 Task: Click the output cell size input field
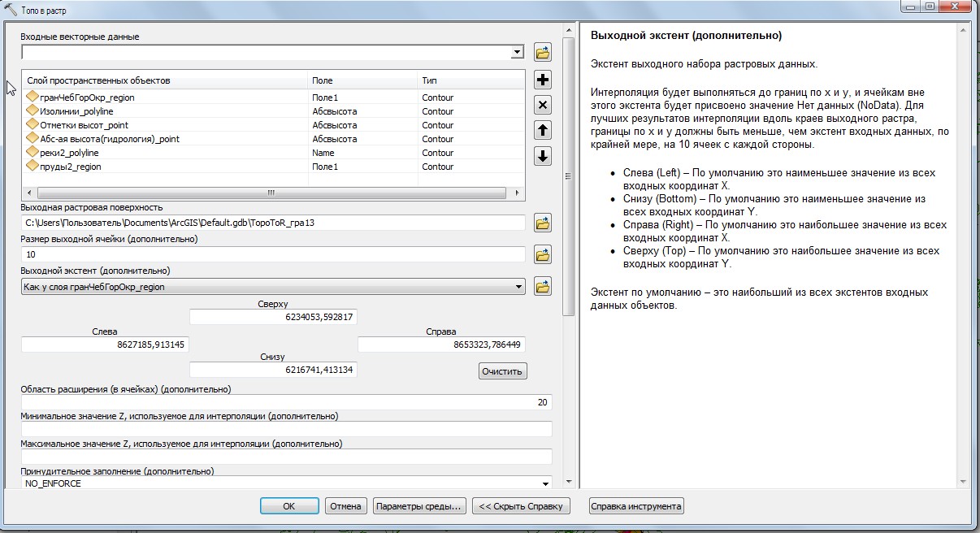[272, 254]
